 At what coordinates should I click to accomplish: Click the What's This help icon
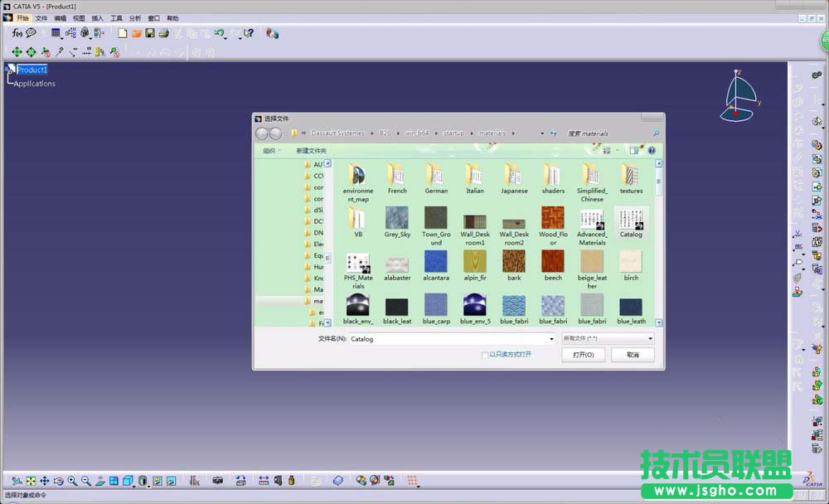pos(248,33)
